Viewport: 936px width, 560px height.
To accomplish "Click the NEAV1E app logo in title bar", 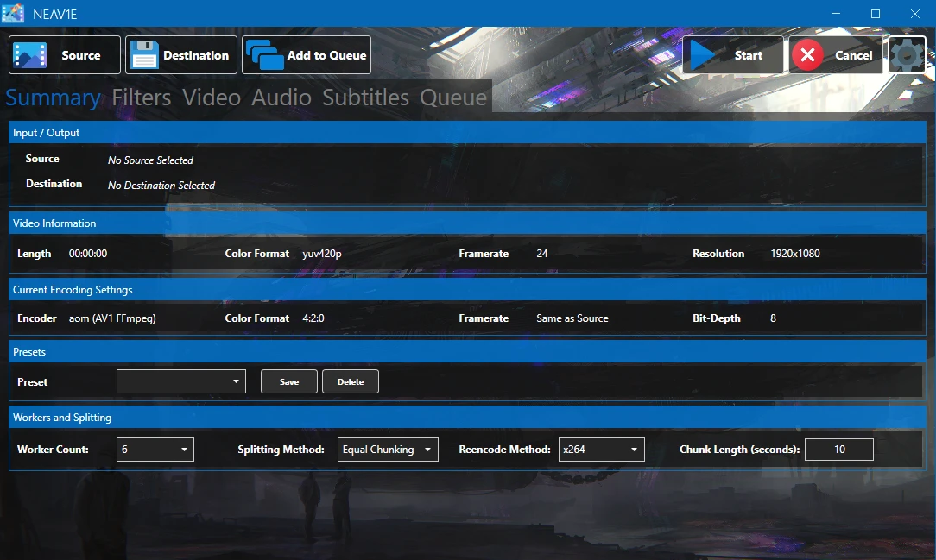I will click(13, 14).
